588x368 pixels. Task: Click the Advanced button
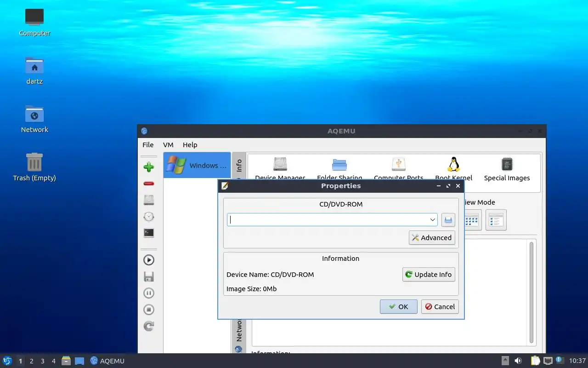pyautogui.click(x=432, y=238)
